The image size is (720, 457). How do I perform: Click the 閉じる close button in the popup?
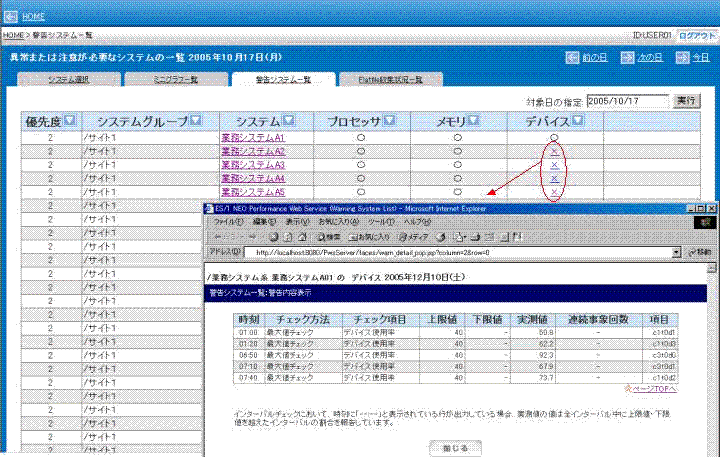(x=455, y=448)
